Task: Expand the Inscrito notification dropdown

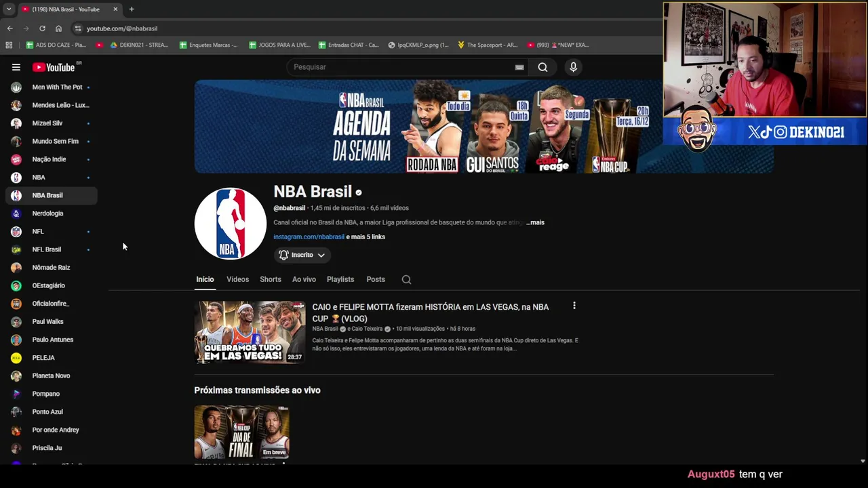Action: pos(302,255)
